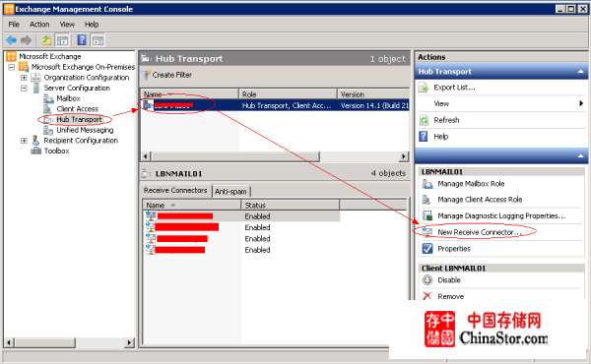Click the blue Help toolbar icon

(x=82, y=40)
